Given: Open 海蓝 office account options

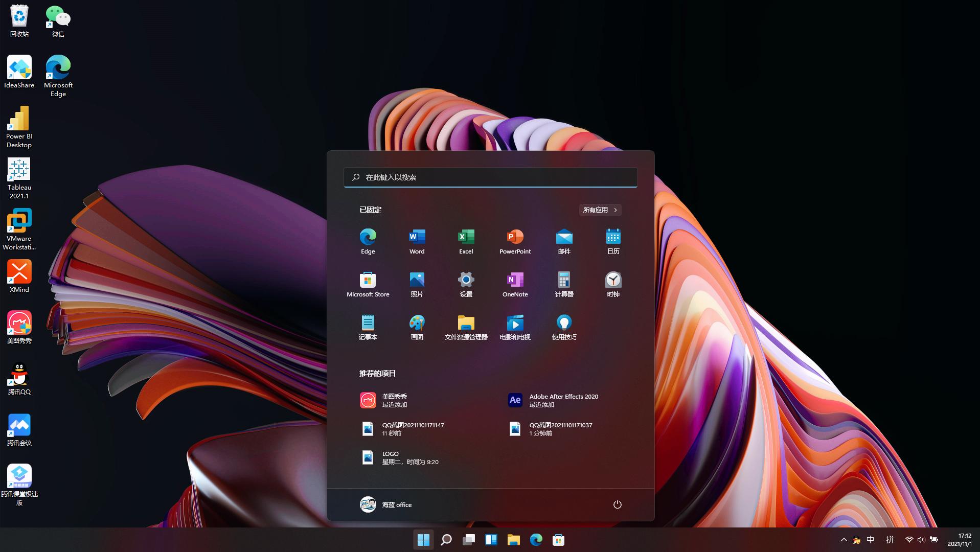Looking at the screenshot, I should [x=386, y=504].
